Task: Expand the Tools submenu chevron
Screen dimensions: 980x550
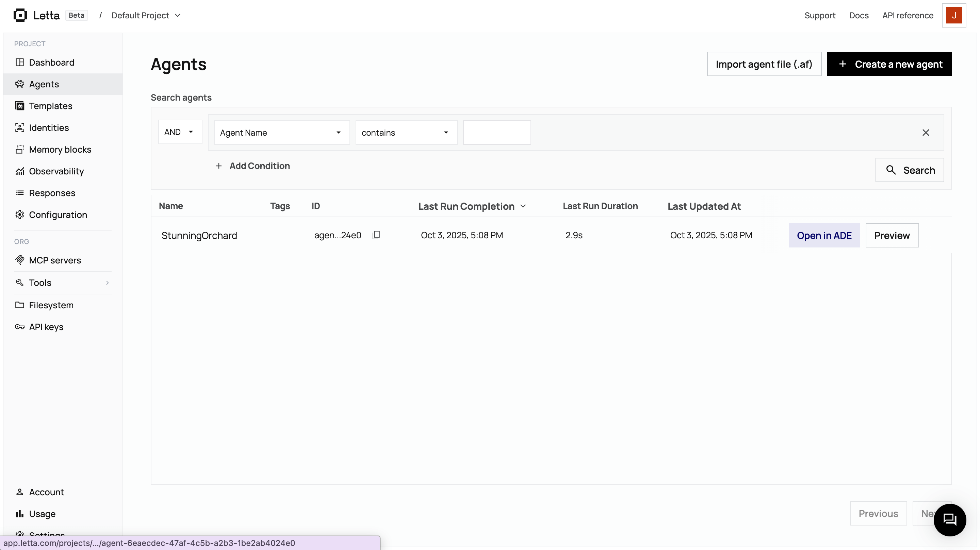Action: 107,283
